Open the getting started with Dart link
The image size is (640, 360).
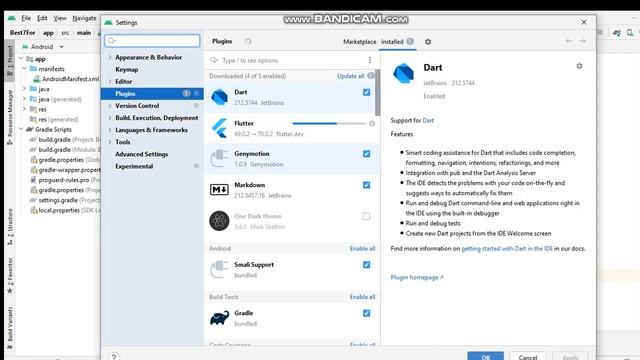click(507, 249)
